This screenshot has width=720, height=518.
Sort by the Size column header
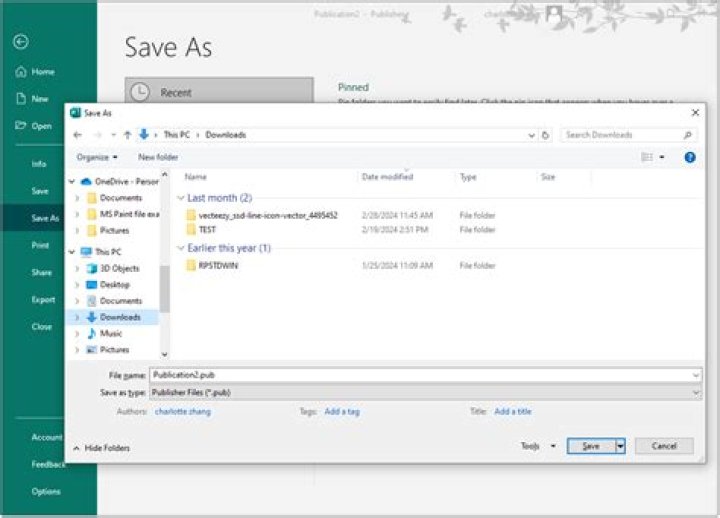(x=548, y=177)
